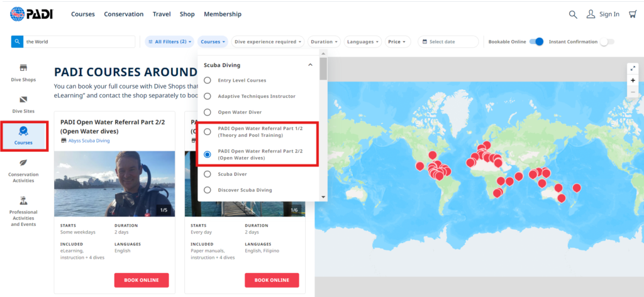Image resolution: width=644 pixels, height=297 pixels.
Task: Open the shopping cart icon
Action: [x=632, y=14]
